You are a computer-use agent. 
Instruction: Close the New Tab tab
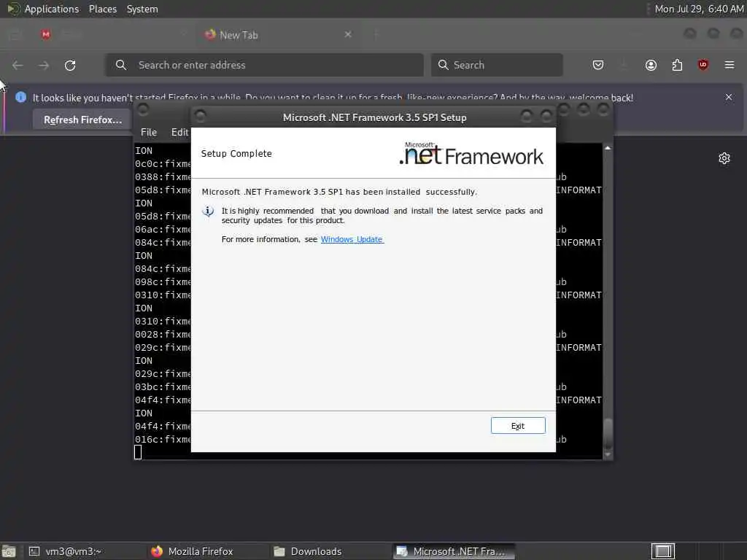click(348, 34)
